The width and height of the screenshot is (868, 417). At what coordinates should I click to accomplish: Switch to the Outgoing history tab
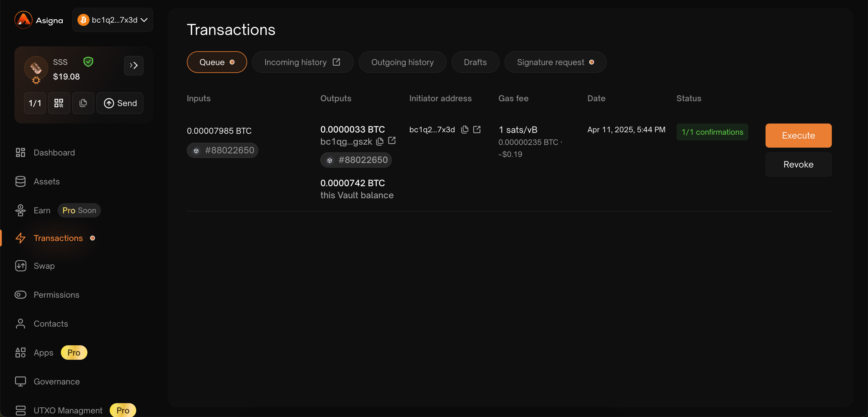tap(402, 62)
